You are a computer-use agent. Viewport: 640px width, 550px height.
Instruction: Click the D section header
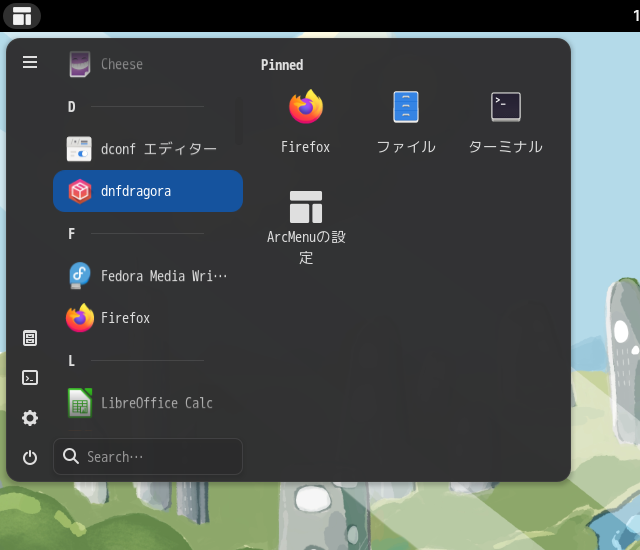click(71, 107)
